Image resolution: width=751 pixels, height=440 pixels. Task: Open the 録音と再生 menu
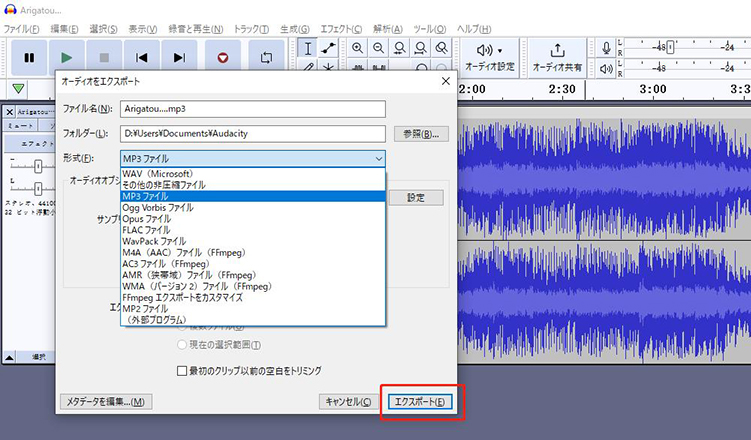point(195,29)
